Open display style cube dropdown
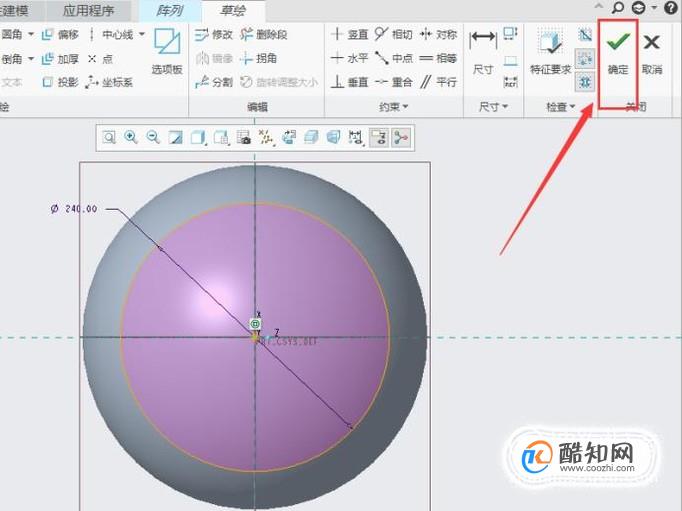The width and height of the screenshot is (682, 511). (198, 138)
